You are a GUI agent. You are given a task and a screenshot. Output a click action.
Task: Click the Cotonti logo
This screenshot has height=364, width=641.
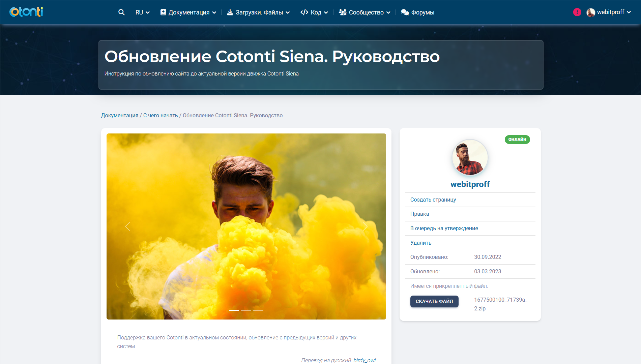tap(26, 12)
